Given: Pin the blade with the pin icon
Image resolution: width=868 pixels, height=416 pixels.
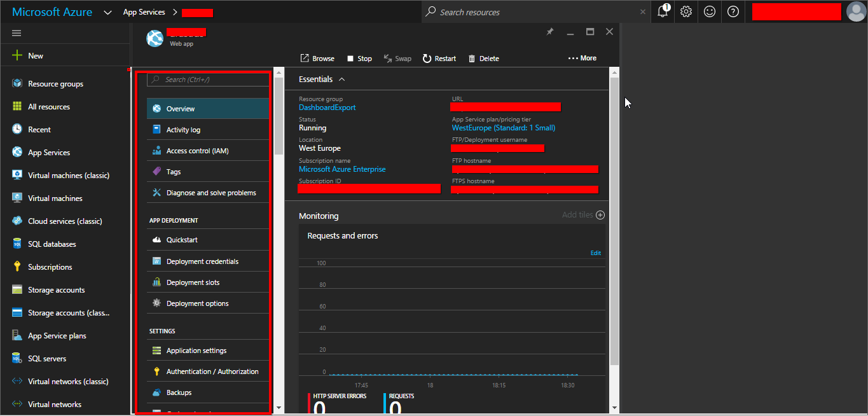Looking at the screenshot, I should (550, 32).
